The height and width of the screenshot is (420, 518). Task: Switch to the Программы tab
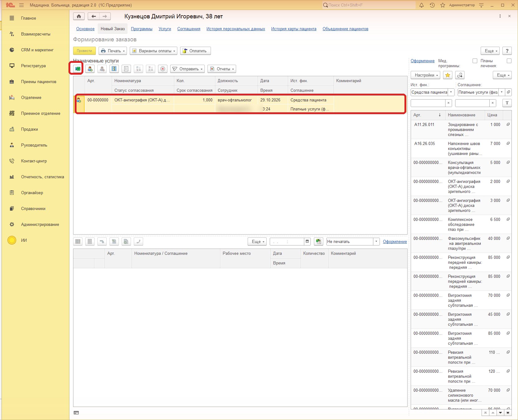(142, 29)
